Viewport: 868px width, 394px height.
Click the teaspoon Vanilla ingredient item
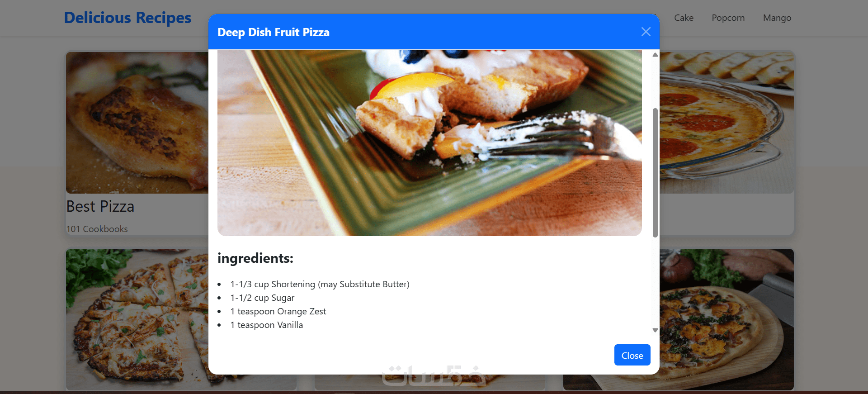coord(266,325)
